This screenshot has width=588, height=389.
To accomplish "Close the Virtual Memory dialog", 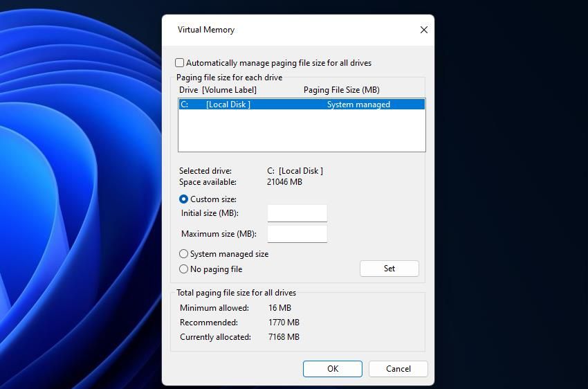I will tap(423, 30).
